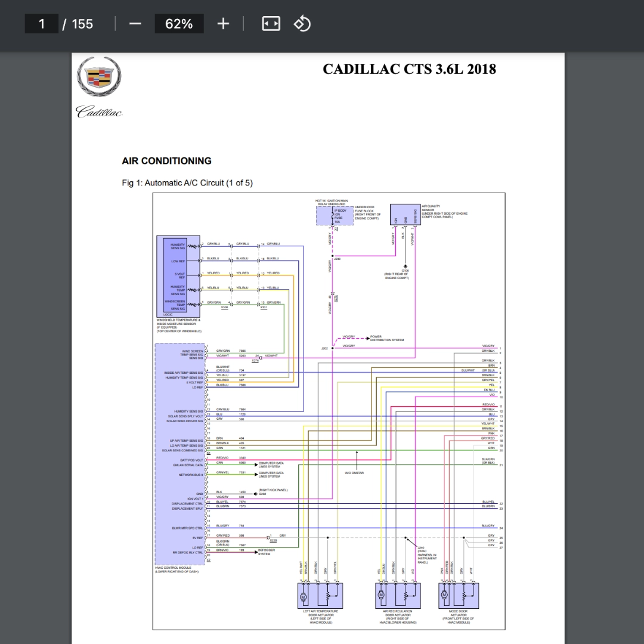
Task: Select the fit to page icon
Action: click(x=271, y=23)
